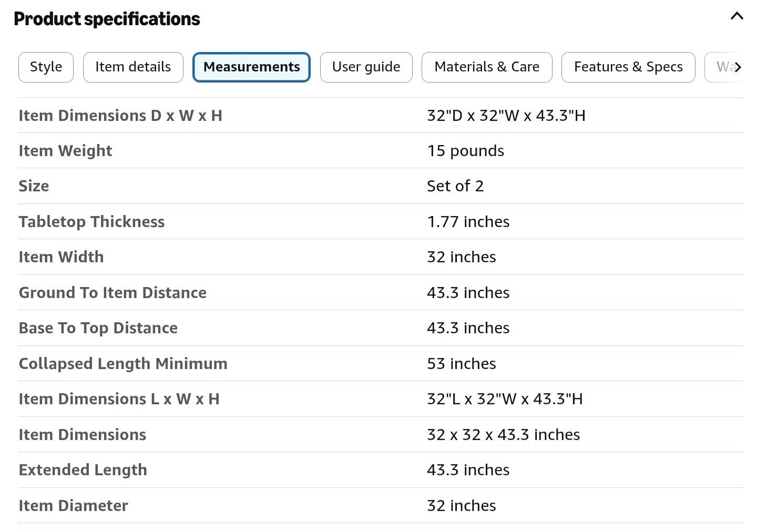The width and height of the screenshot is (757, 532).
Task: Select the 15 pounds weight value
Action: [465, 151]
